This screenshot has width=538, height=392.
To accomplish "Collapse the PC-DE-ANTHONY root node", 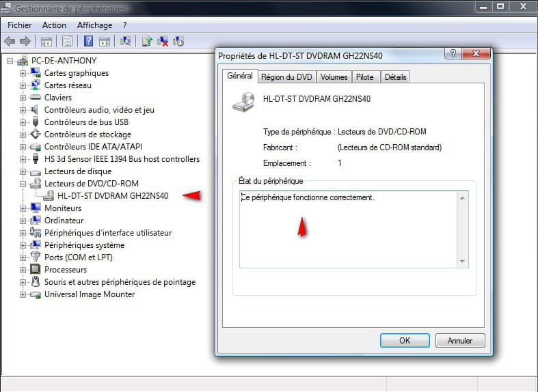I will tap(10, 61).
